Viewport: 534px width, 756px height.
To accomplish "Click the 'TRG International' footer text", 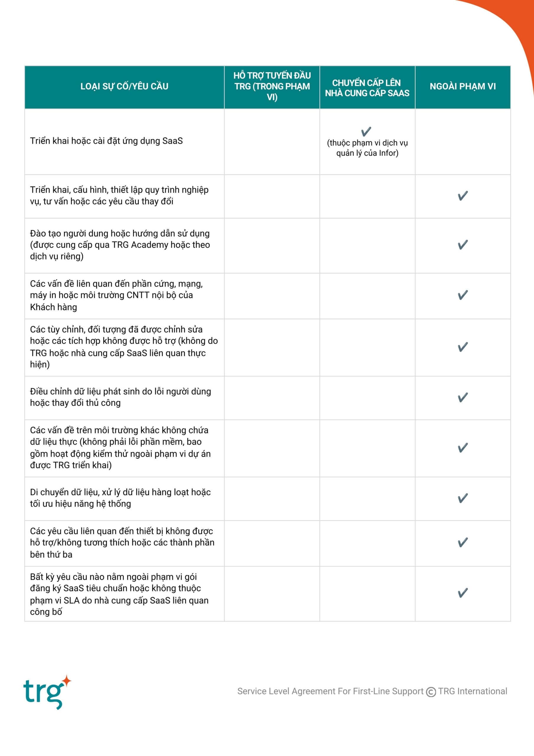I will 472,691.
